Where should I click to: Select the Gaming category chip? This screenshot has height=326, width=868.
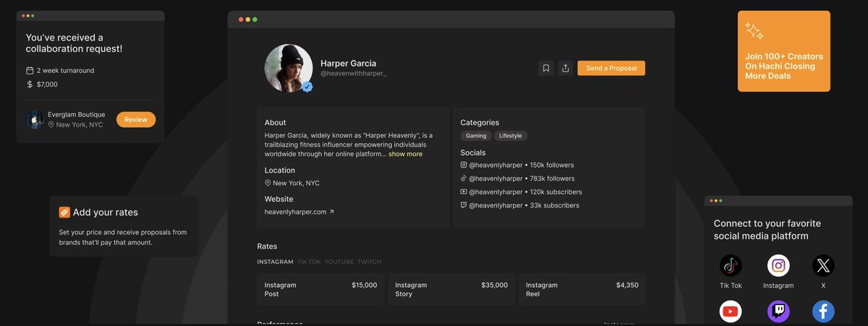476,136
